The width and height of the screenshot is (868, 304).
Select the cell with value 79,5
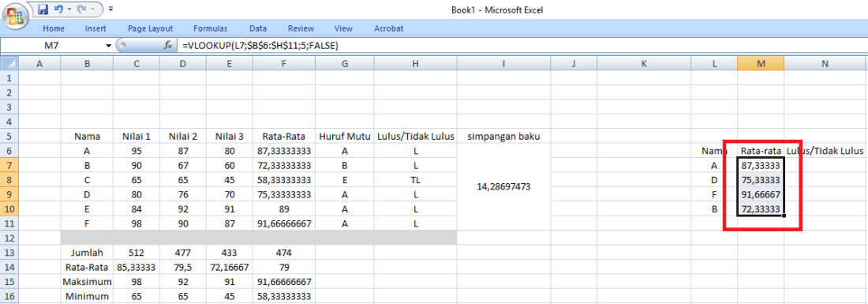[183, 267]
